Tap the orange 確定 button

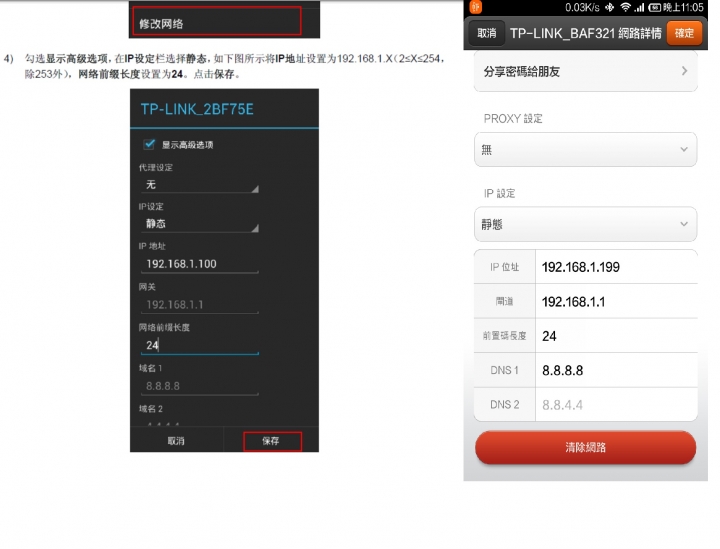click(x=684, y=33)
